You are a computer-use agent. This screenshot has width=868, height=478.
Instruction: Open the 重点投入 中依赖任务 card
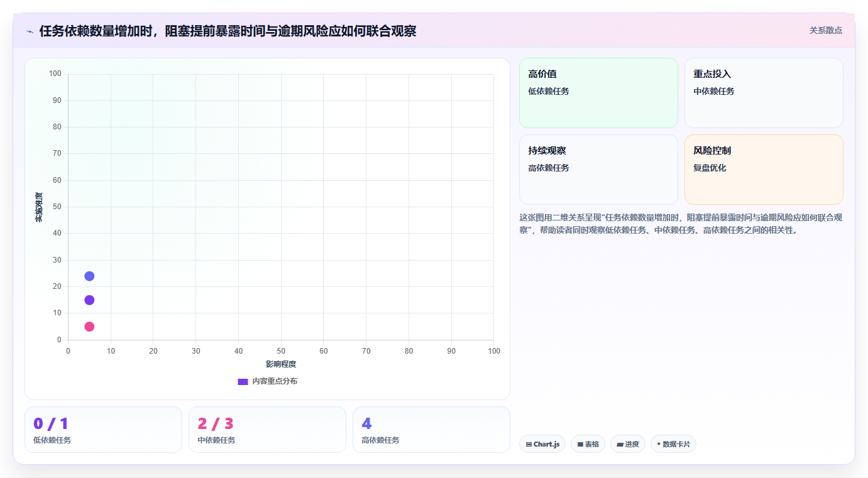(764, 93)
